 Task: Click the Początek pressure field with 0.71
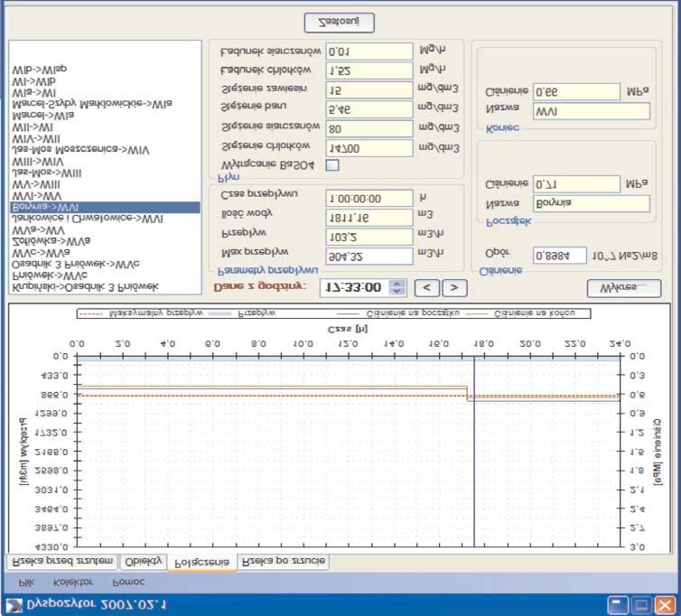(x=576, y=184)
